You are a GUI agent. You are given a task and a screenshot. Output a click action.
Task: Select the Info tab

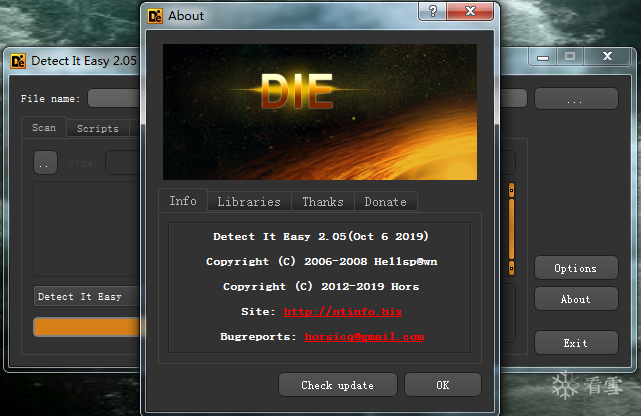coord(183,201)
